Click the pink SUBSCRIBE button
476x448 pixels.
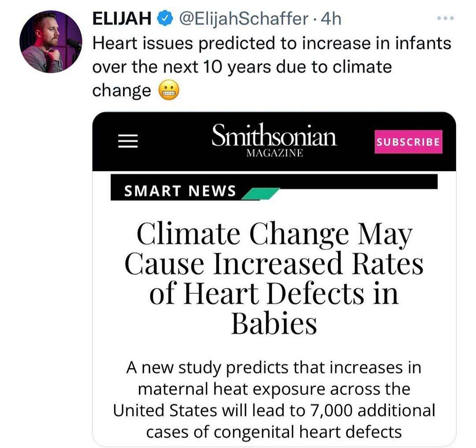pyautogui.click(x=408, y=142)
